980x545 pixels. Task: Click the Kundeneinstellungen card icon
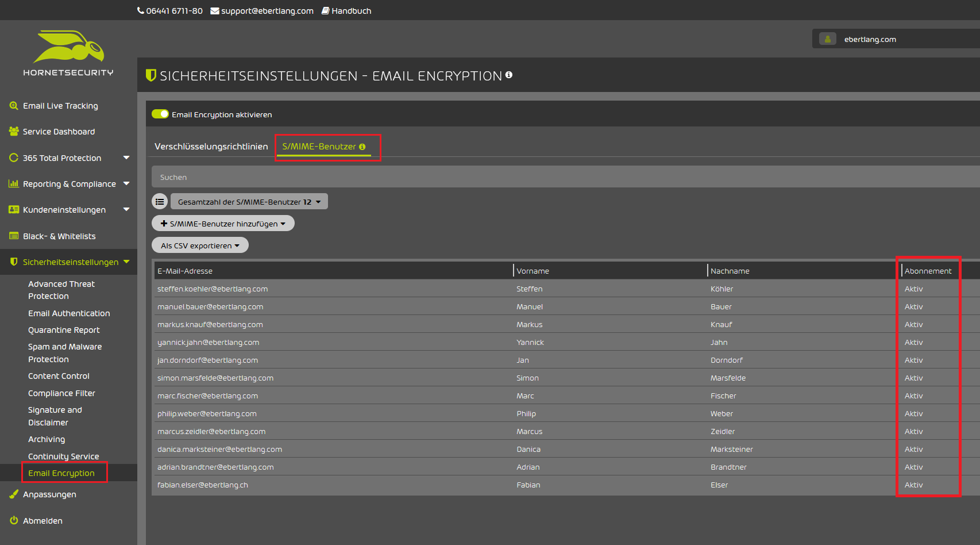14,210
